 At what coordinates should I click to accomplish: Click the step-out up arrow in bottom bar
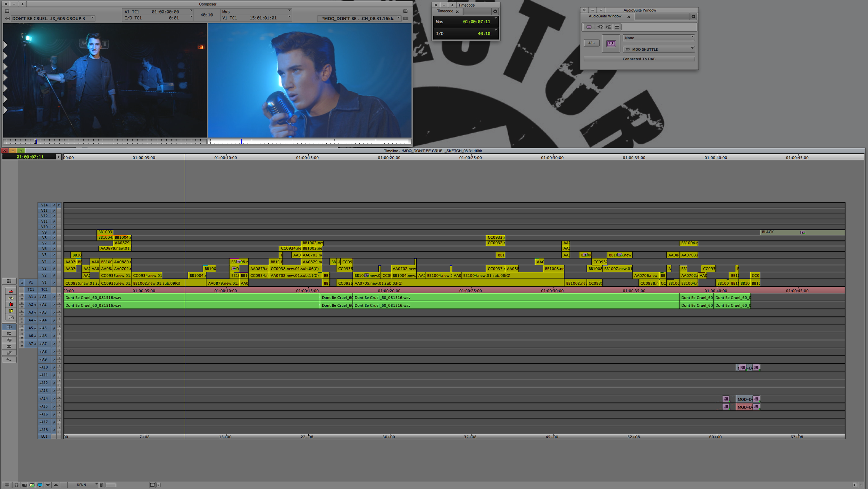tap(56, 485)
